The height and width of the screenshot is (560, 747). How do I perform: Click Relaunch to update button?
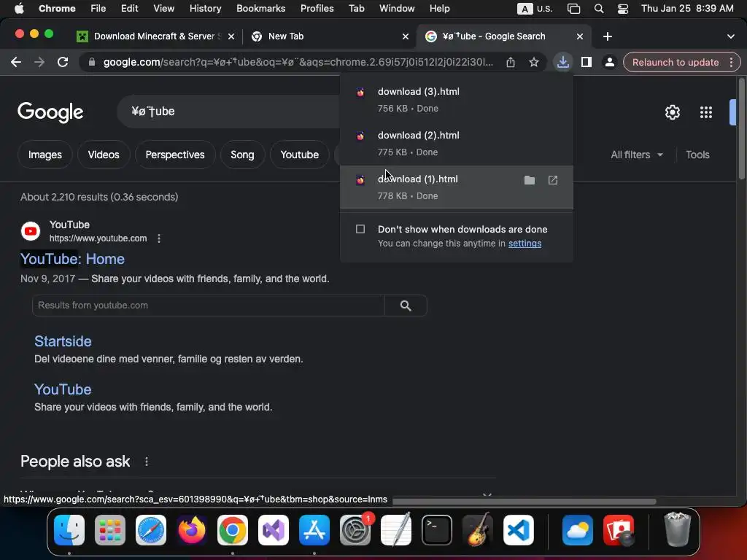675,63
